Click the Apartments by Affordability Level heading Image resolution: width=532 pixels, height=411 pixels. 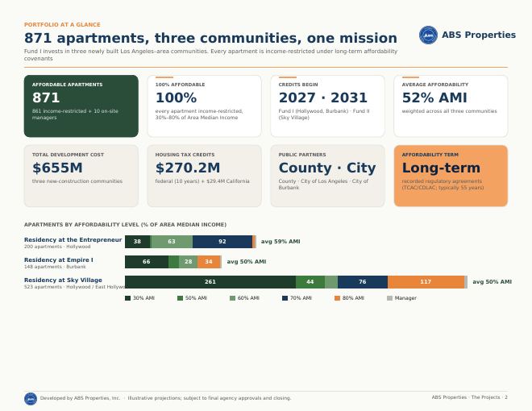tap(125, 225)
